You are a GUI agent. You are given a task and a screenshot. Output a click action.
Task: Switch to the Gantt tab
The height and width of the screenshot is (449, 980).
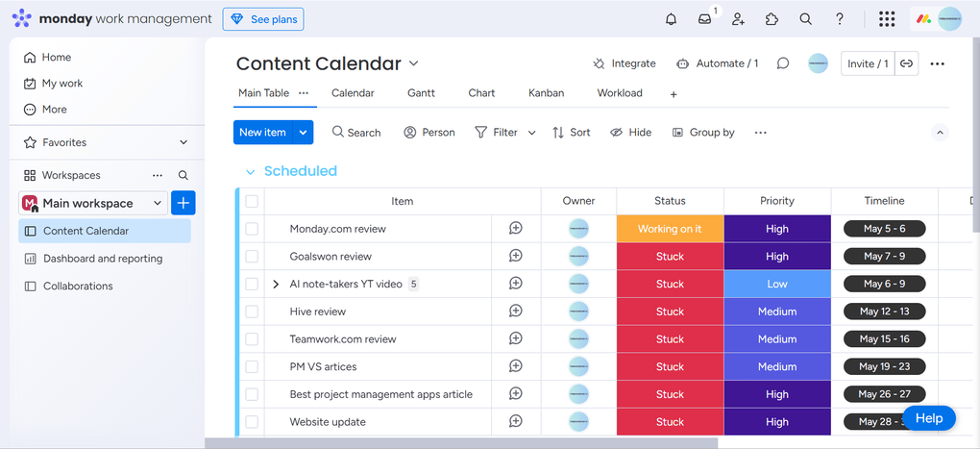point(421,93)
